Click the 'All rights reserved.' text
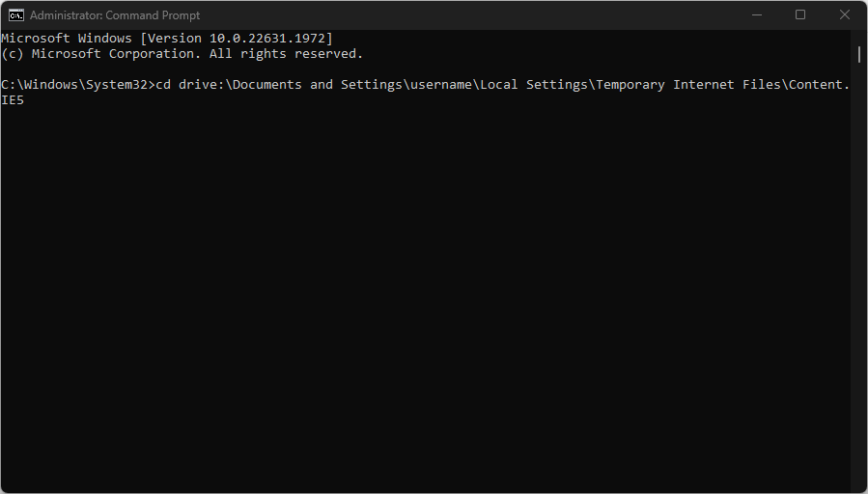This screenshot has width=868, height=494. point(286,54)
